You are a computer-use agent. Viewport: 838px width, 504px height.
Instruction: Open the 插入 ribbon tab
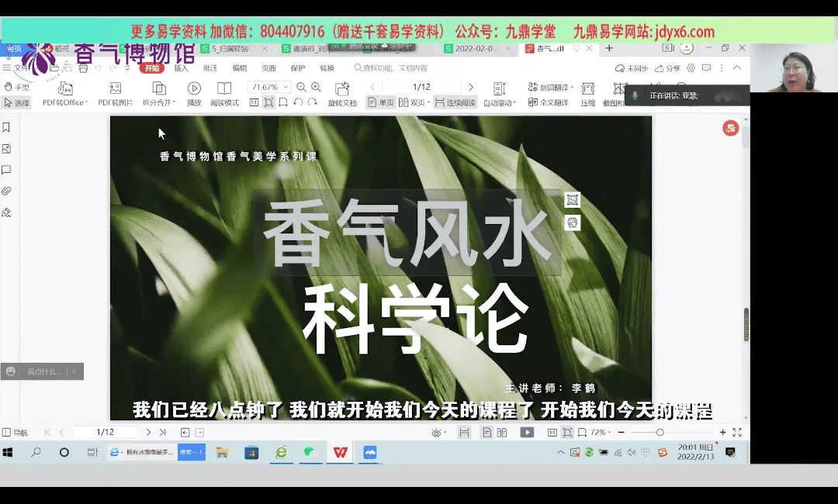pos(181,68)
